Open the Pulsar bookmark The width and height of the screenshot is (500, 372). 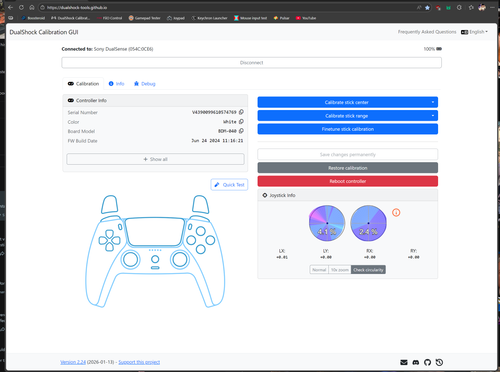pos(282,18)
